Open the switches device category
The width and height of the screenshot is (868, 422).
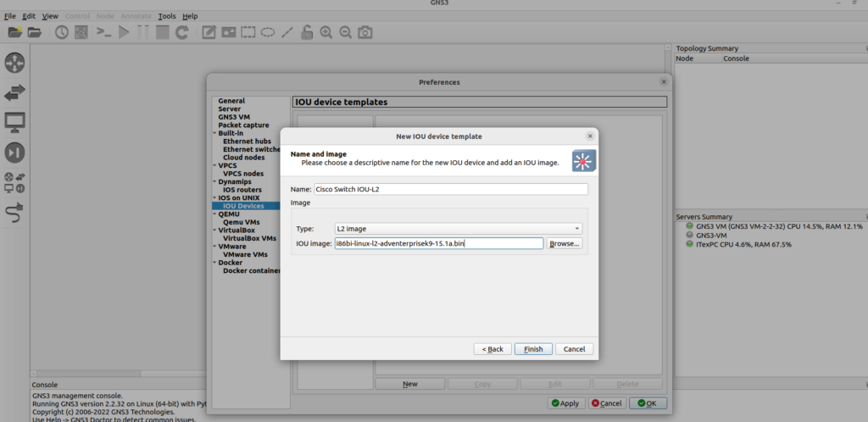click(x=15, y=92)
